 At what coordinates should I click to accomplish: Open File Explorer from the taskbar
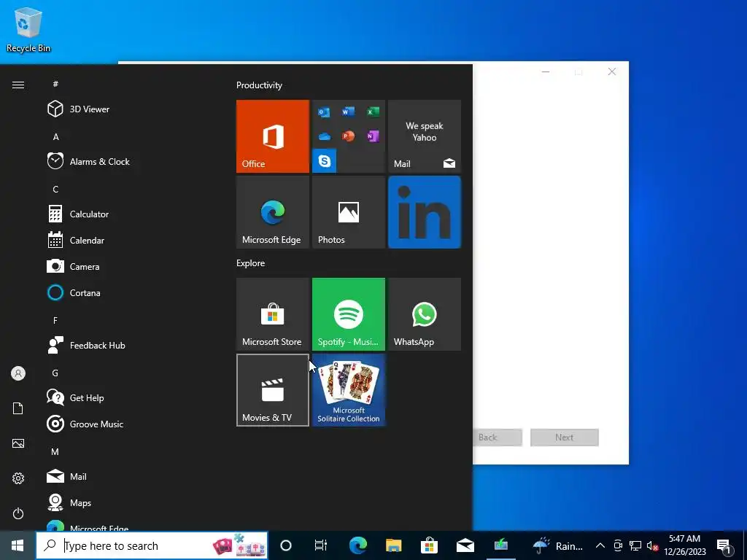coord(393,545)
